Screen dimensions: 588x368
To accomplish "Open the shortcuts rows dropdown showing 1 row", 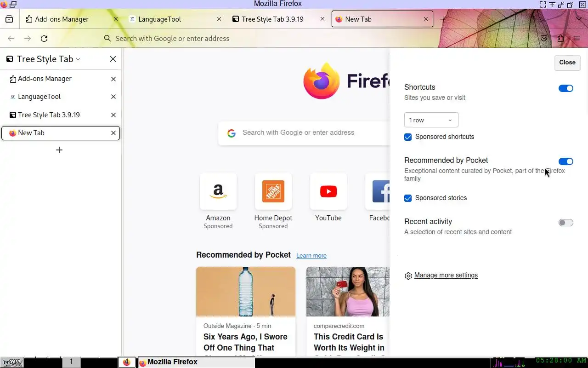I will click(x=431, y=120).
